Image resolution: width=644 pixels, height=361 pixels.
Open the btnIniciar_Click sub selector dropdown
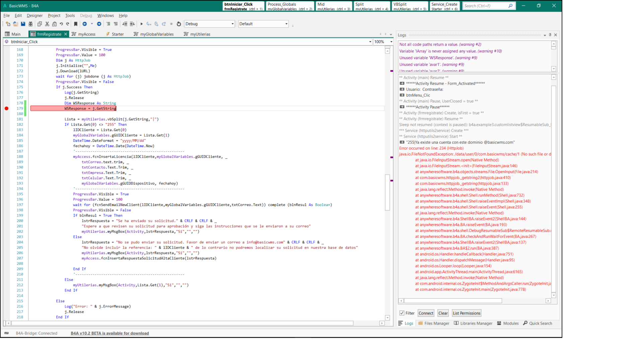click(370, 42)
